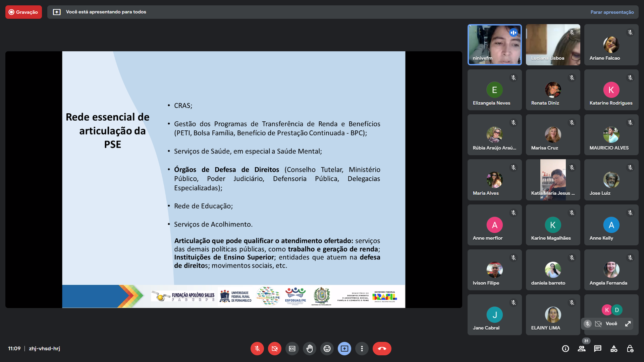Click the Gravação recording indicator
This screenshot has width=644, height=362.
(23, 12)
